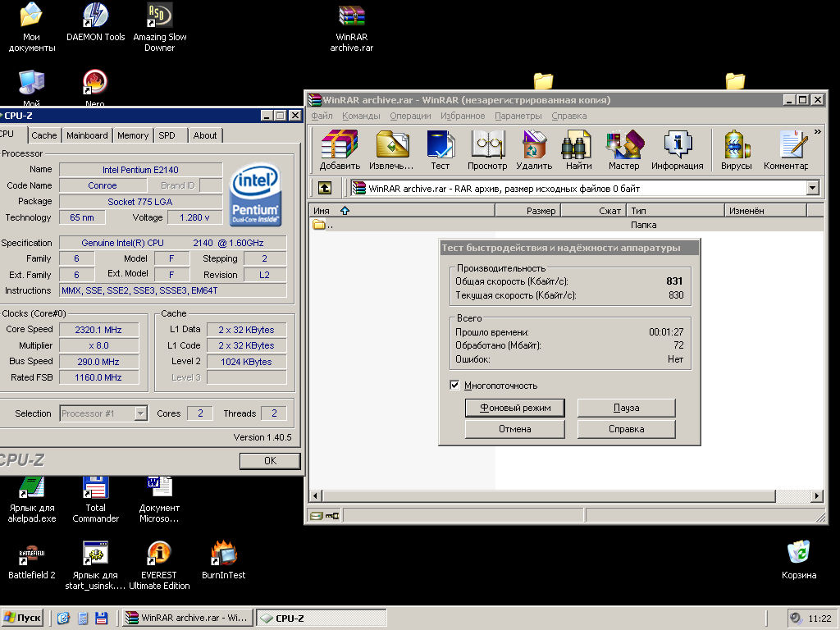
Task: Toggle the Многопоточность (multithreading) checkbox
Action: [454, 386]
